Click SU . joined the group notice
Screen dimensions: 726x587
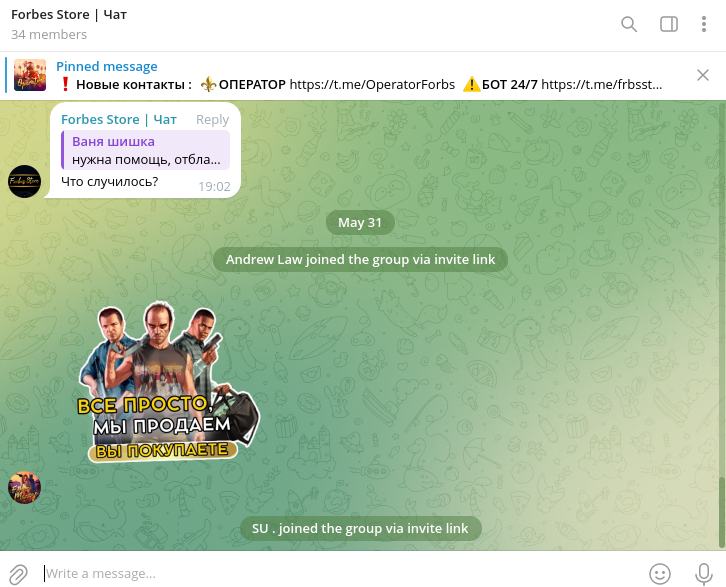click(360, 529)
